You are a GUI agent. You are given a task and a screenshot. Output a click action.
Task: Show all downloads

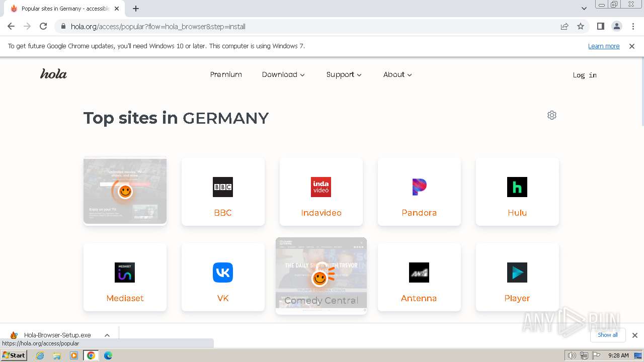pyautogui.click(x=608, y=335)
